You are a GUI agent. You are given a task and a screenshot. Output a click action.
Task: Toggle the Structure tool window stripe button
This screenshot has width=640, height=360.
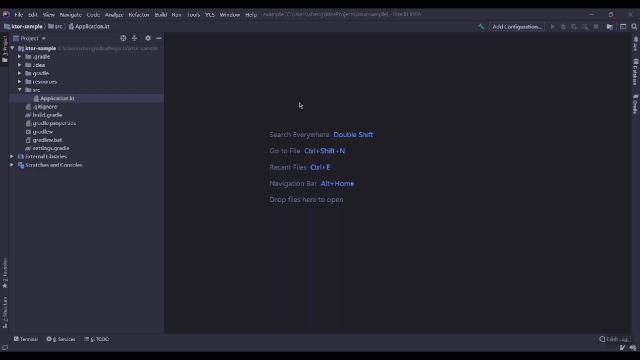pyautogui.click(x=4, y=312)
